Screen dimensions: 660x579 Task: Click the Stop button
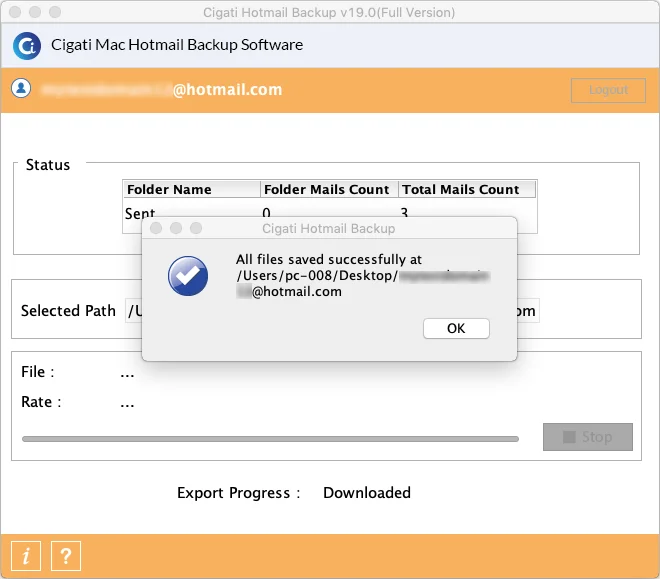click(x=588, y=437)
